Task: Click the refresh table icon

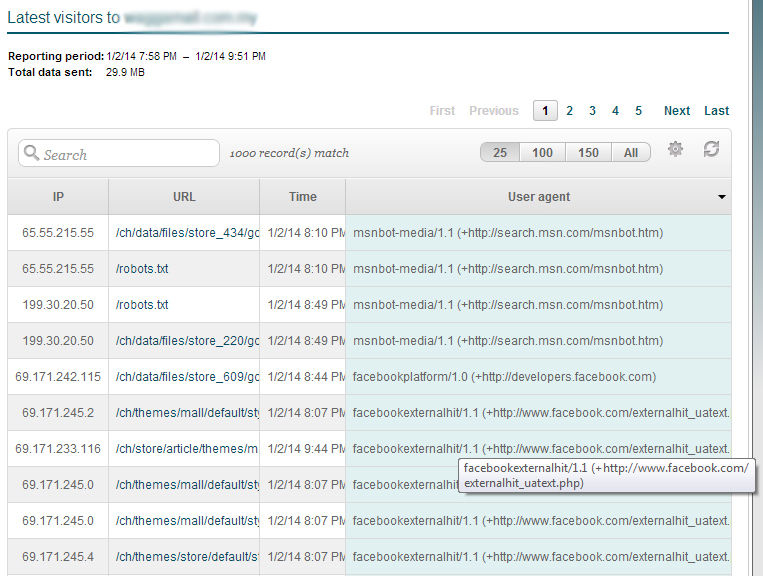Action: [x=711, y=149]
